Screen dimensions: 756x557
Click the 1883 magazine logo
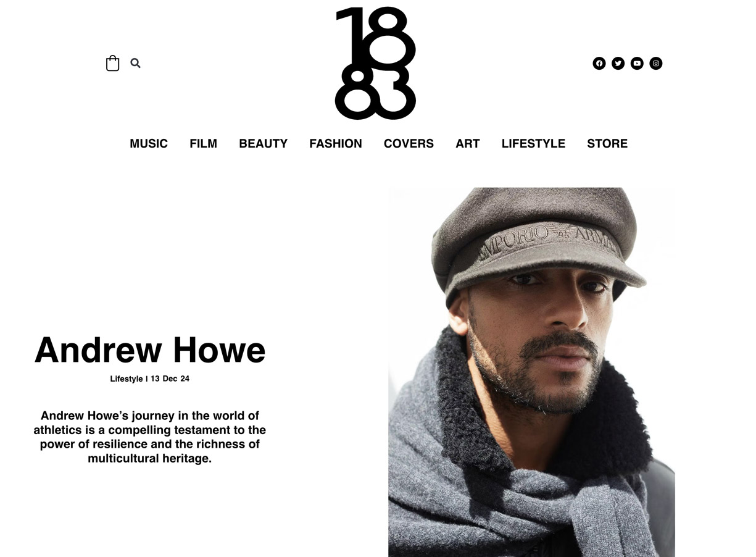point(375,63)
